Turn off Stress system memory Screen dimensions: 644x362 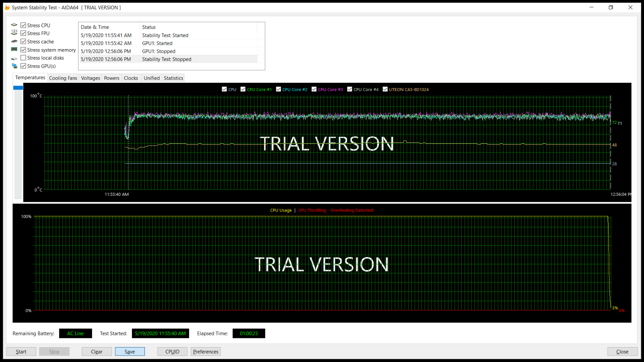(x=23, y=50)
